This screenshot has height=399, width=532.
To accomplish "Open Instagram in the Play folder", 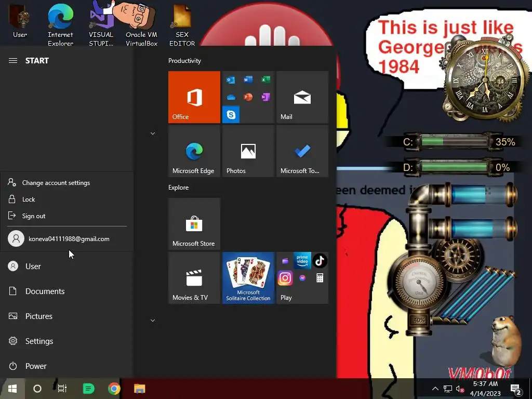I will pyautogui.click(x=285, y=278).
